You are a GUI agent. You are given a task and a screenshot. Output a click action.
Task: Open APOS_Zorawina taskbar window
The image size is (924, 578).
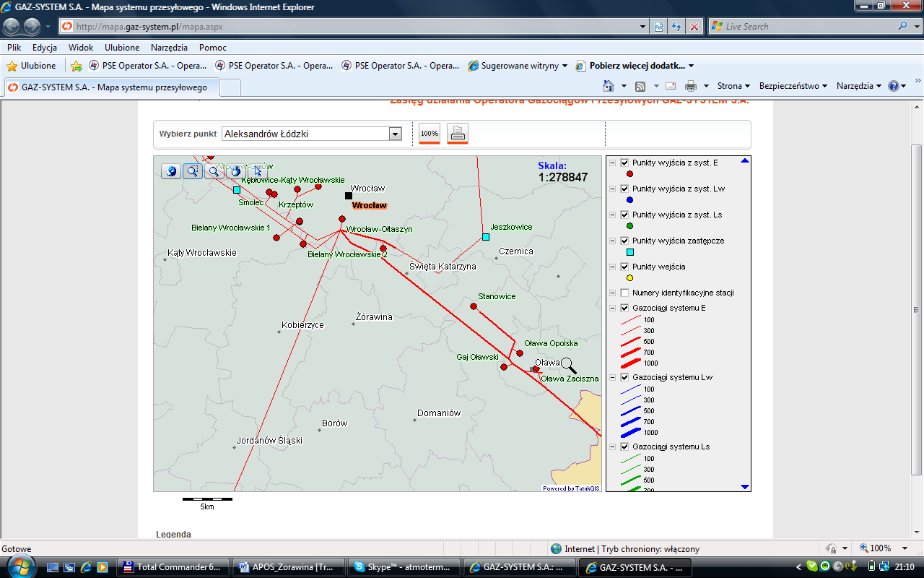coord(289,567)
